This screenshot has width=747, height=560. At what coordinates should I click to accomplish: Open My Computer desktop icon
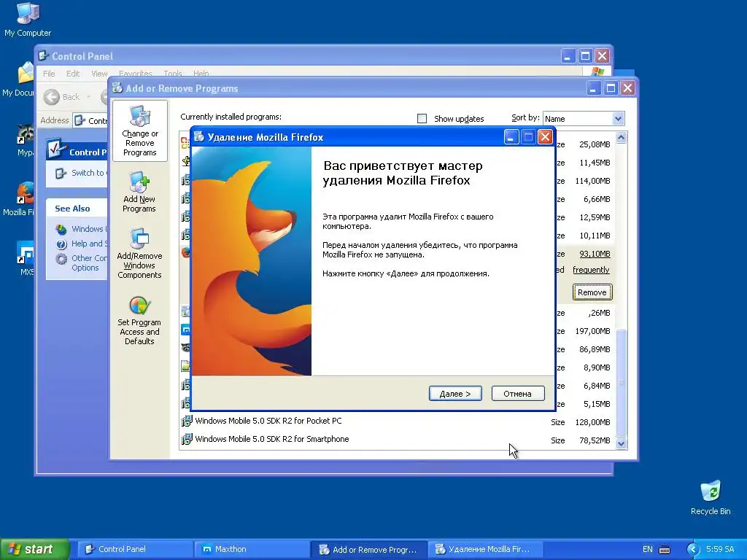(x=28, y=19)
